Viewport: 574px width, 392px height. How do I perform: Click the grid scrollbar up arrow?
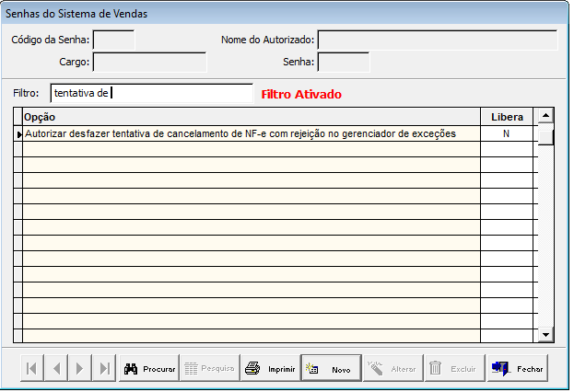[545, 116]
